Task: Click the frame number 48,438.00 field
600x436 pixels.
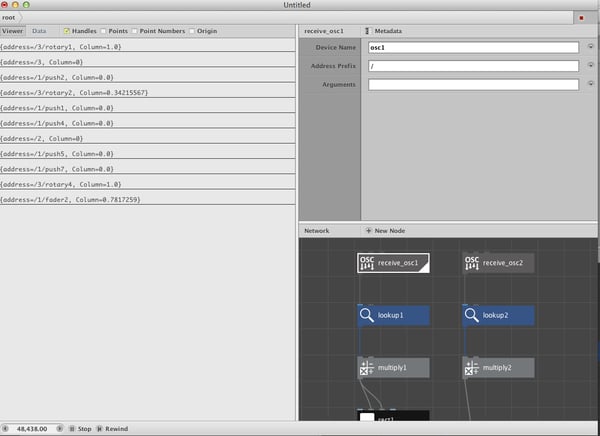Action: click(32, 429)
